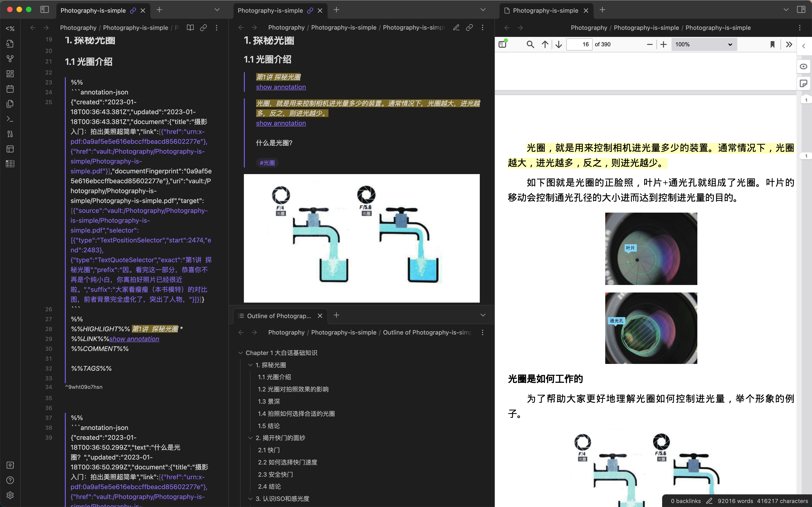Click show annotation link in source editor
812x507 pixels.
(134, 339)
